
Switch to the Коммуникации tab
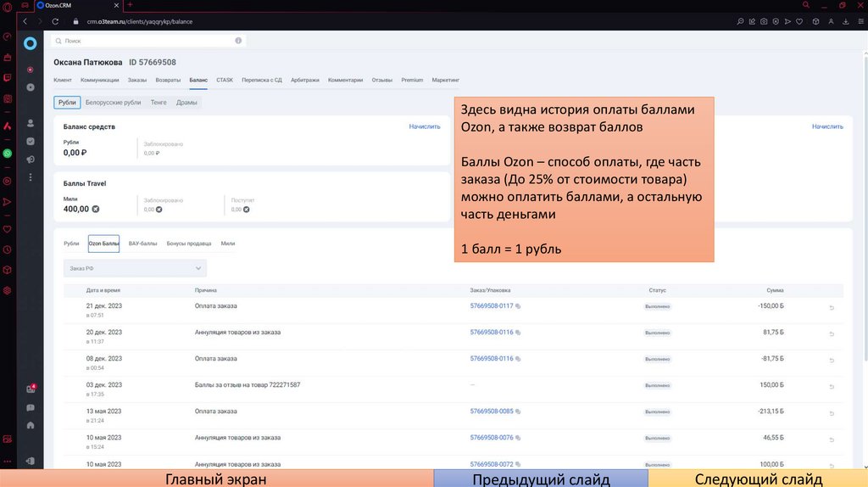click(x=100, y=80)
